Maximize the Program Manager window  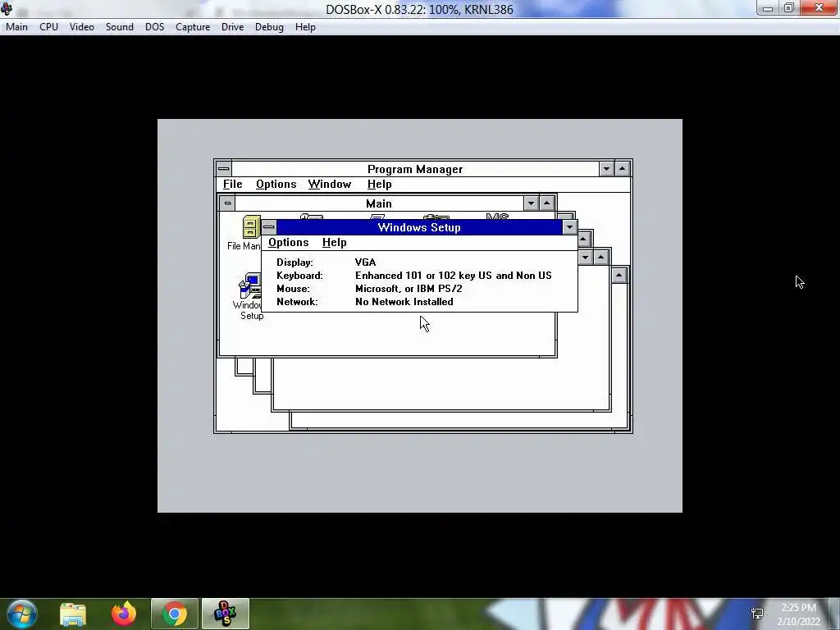click(622, 169)
